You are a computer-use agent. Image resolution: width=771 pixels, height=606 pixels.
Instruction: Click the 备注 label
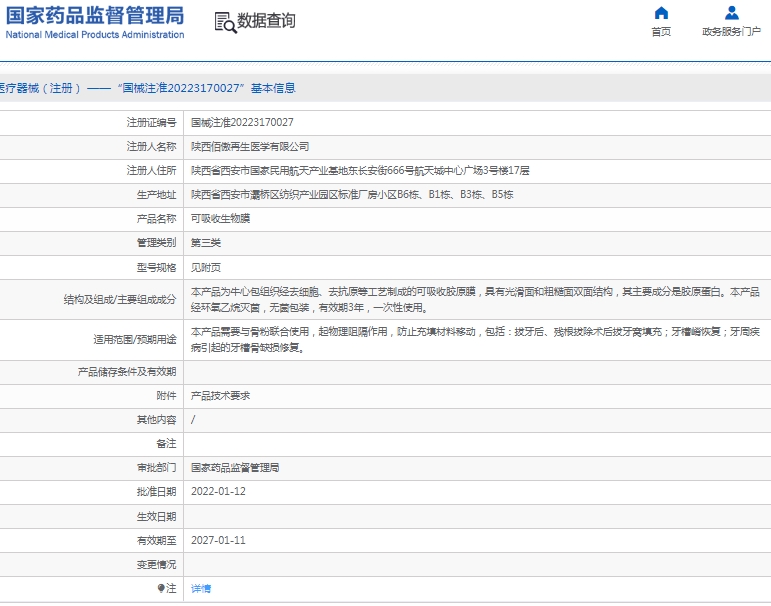[x=166, y=444]
